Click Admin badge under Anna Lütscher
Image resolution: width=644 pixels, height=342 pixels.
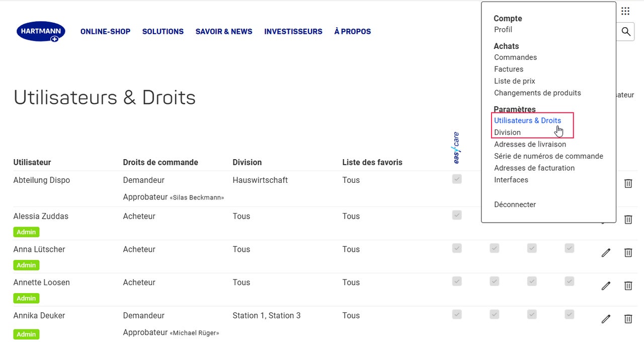(x=26, y=265)
